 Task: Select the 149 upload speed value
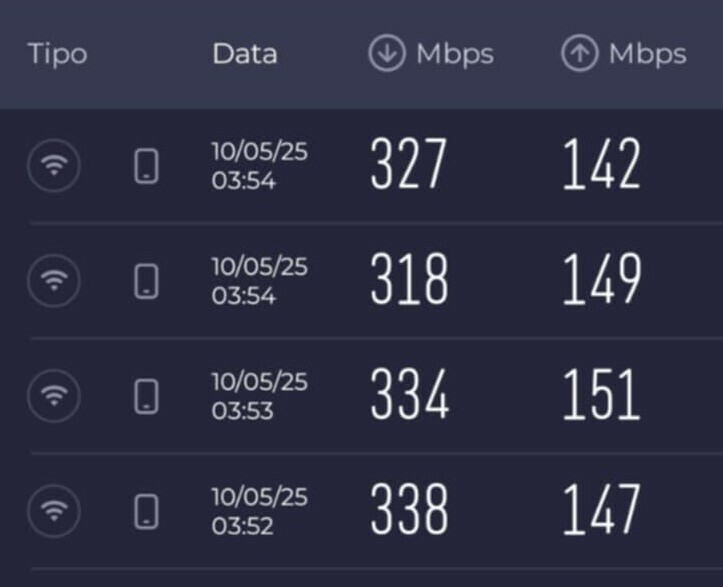point(602,279)
